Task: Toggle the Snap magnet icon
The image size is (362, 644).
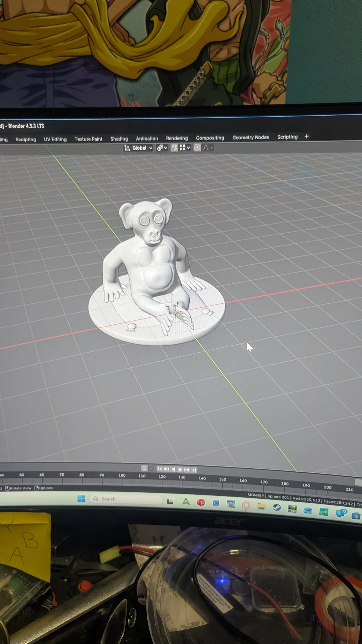Action: [x=174, y=148]
